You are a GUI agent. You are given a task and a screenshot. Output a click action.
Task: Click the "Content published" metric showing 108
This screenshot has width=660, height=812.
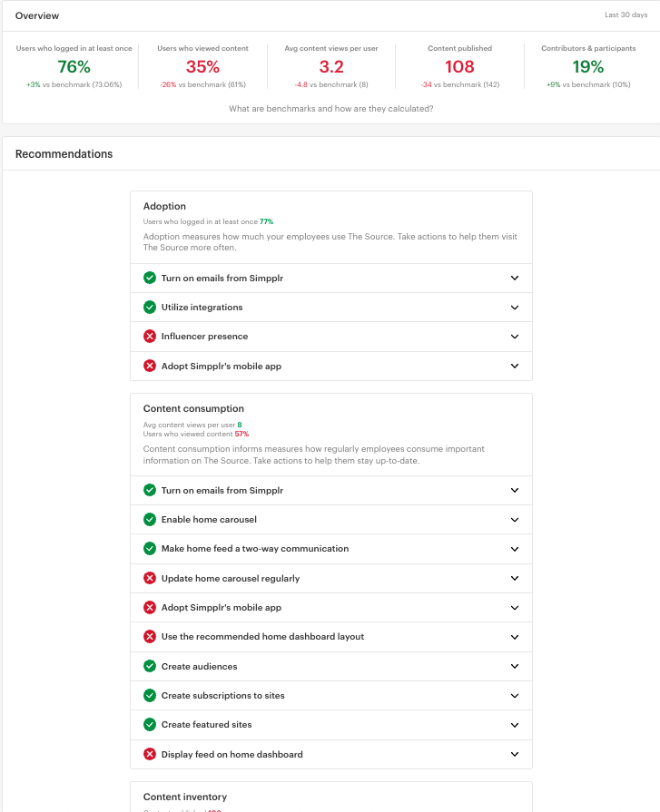click(x=459, y=66)
